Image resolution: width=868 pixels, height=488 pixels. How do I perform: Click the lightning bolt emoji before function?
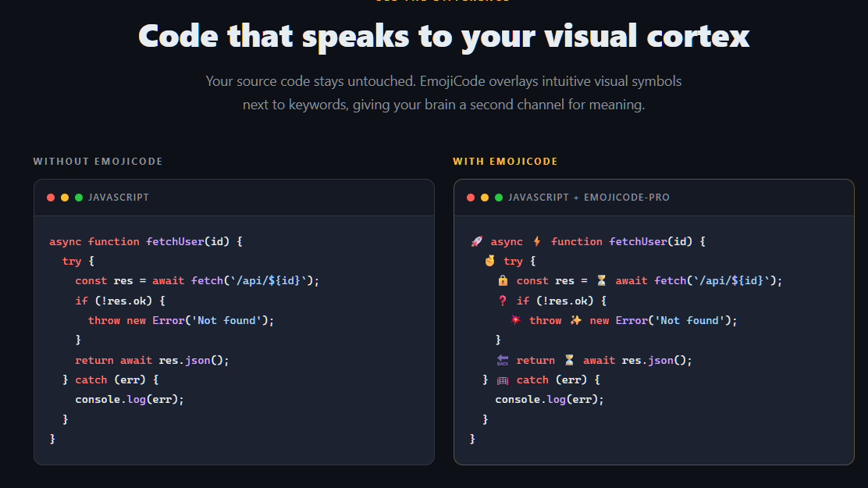[537, 242]
